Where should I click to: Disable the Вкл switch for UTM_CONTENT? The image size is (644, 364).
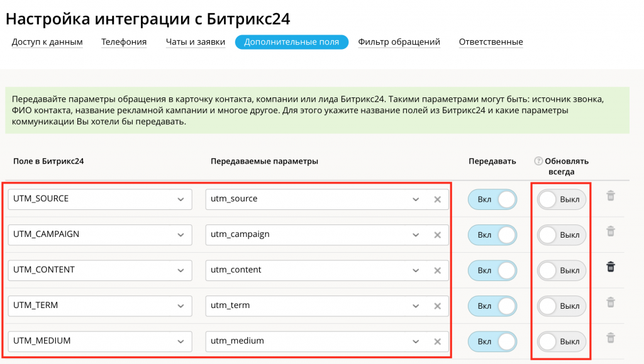[x=492, y=270]
